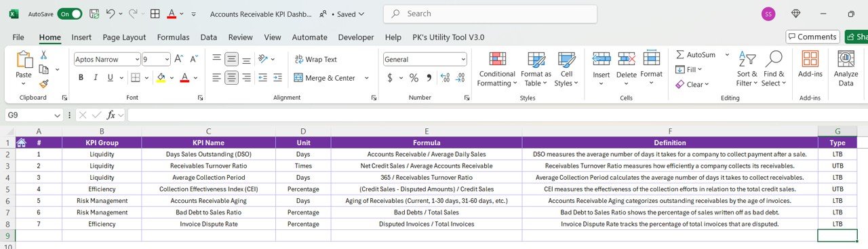Click the Delete cells icon

click(627, 59)
